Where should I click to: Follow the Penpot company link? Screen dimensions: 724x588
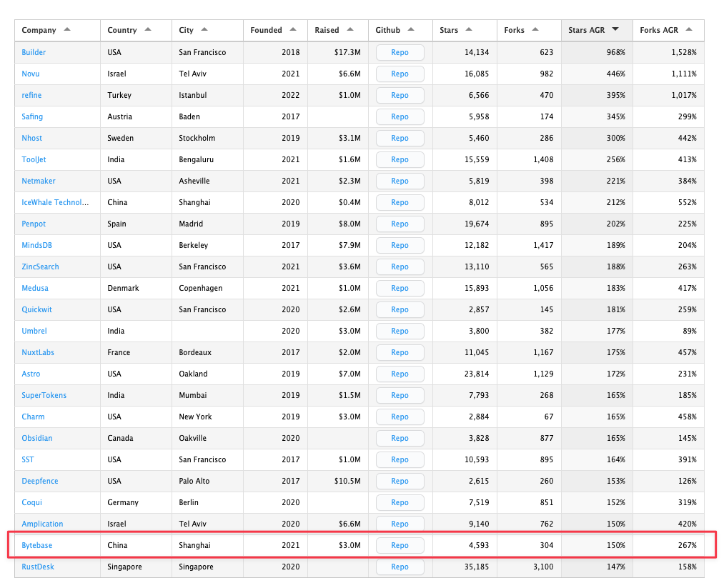[34, 224]
